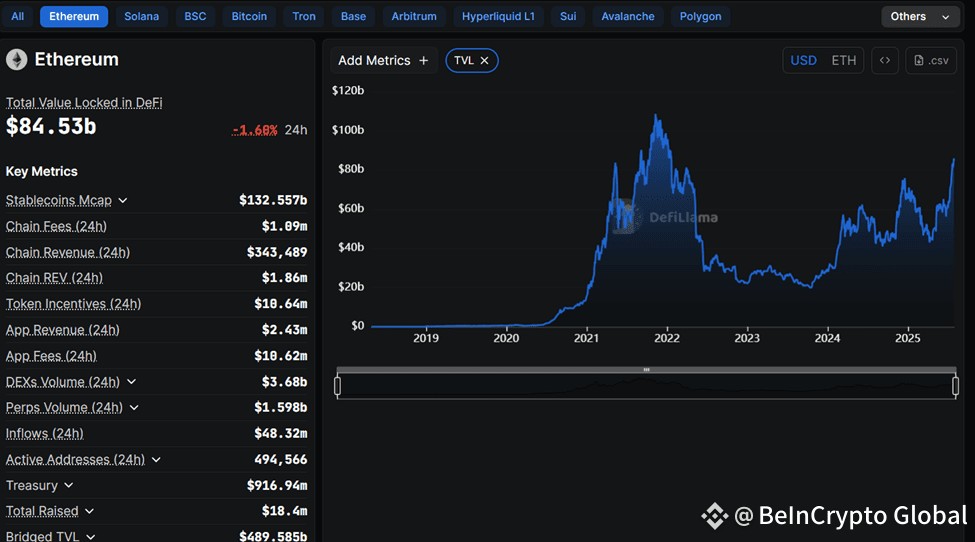
Task: Open the Others chains dropdown
Action: 920,17
